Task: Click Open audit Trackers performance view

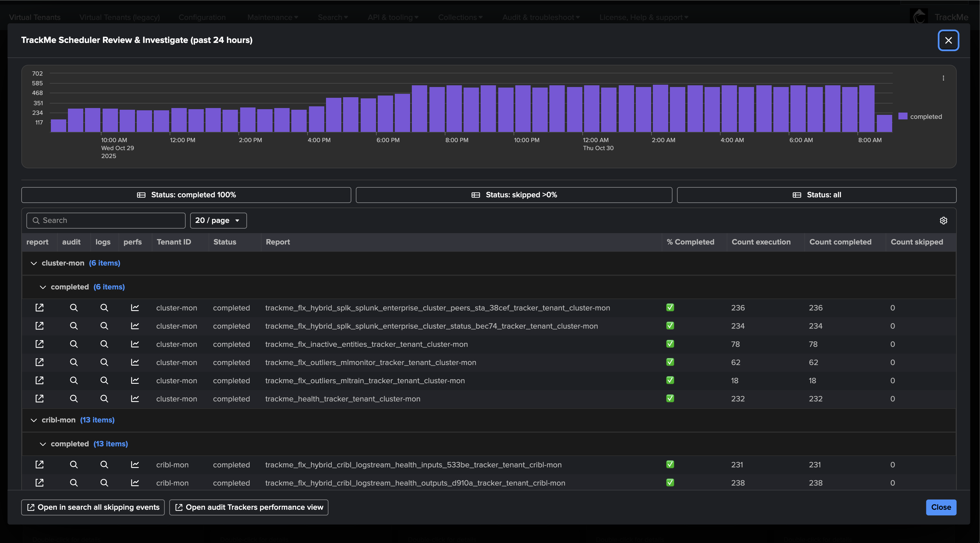Action: pyautogui.click(x=249, y=507)
